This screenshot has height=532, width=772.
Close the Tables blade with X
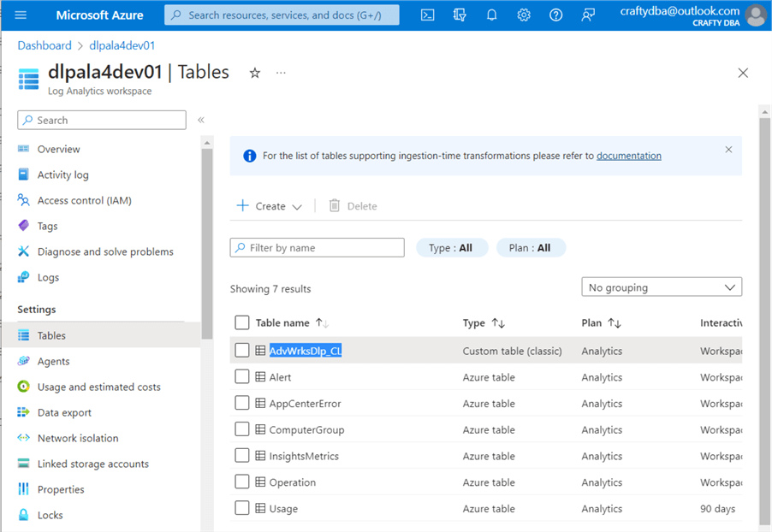743,74
